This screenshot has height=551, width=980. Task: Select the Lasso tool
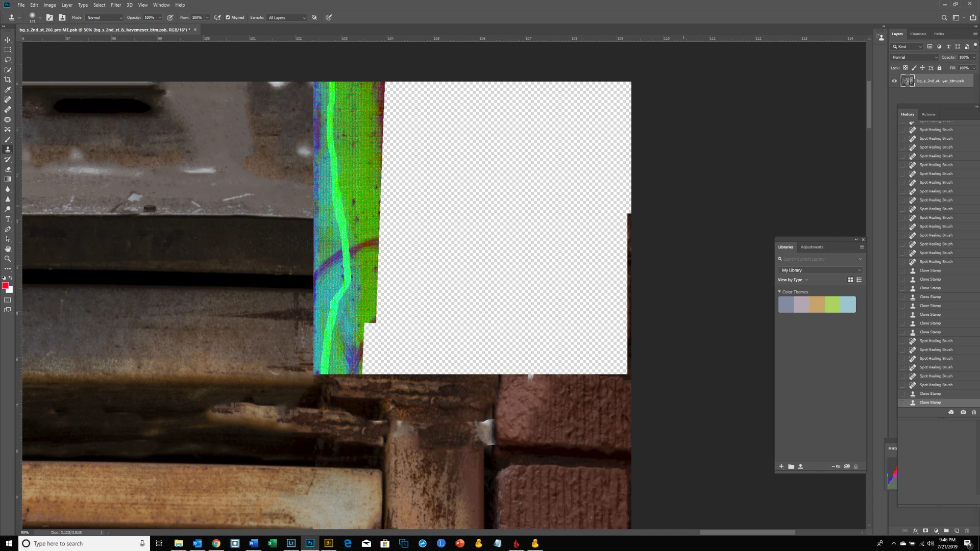point(8,60)
